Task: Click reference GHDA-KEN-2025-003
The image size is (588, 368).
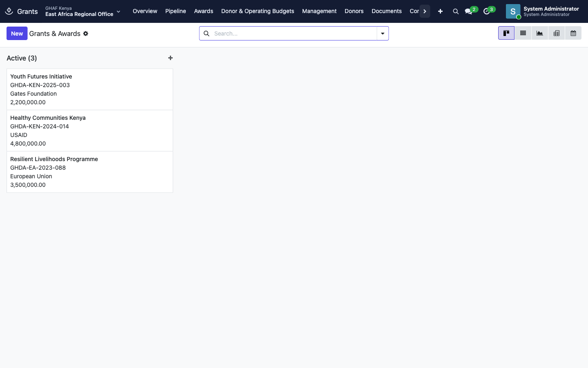Action: 40,85
